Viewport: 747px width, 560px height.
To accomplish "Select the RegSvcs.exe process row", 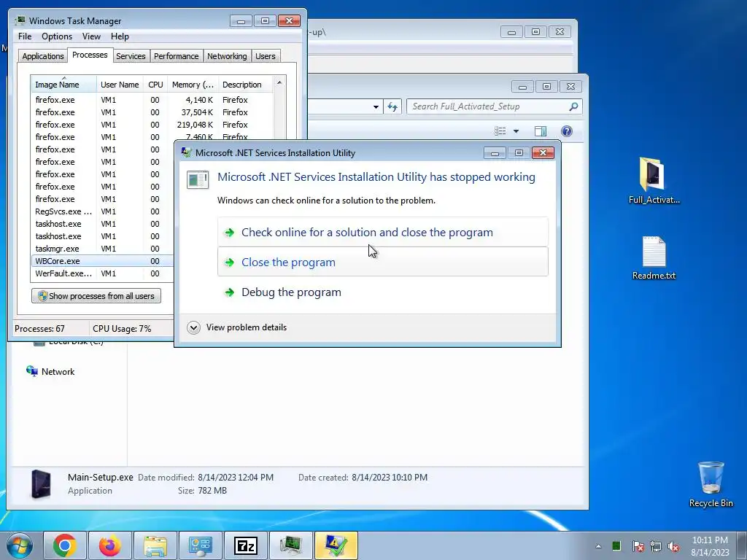I will click(x=102, y=211).
